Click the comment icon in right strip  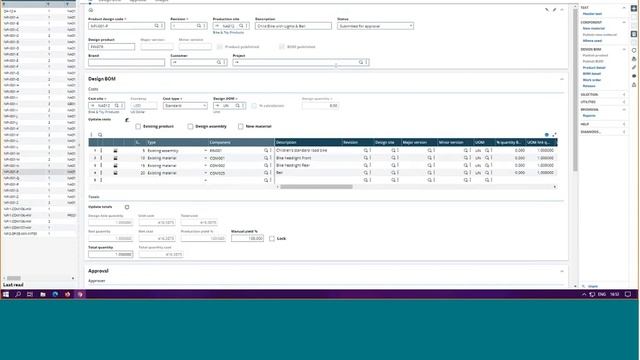click(634, 76)
